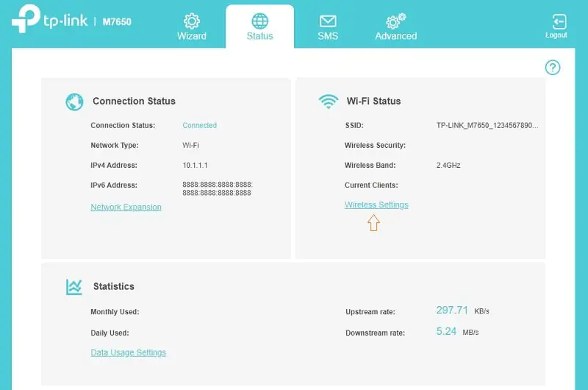588x390 pixels.
Task: Click the Wireless Band value 2.4GHz
Action: coord(448,165)
